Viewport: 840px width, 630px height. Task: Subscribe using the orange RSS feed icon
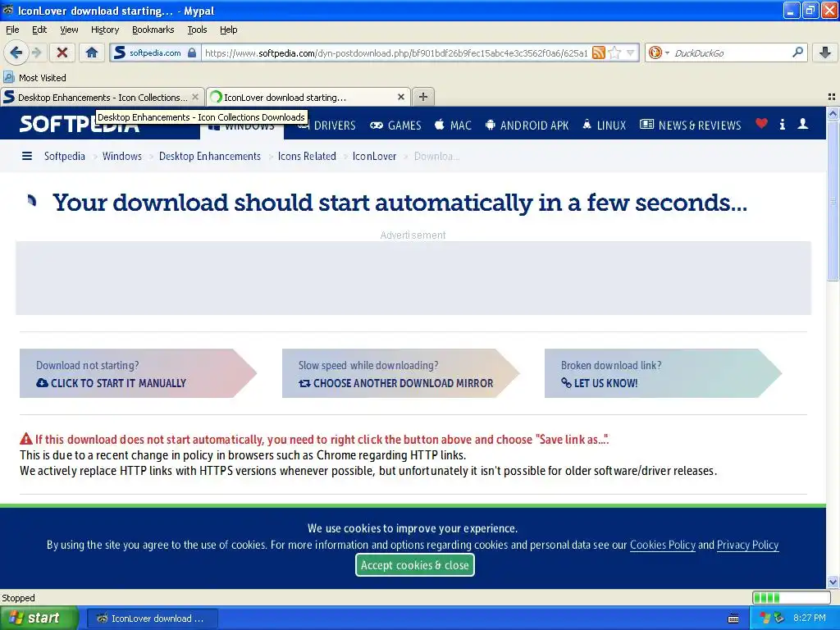(598, 52)
